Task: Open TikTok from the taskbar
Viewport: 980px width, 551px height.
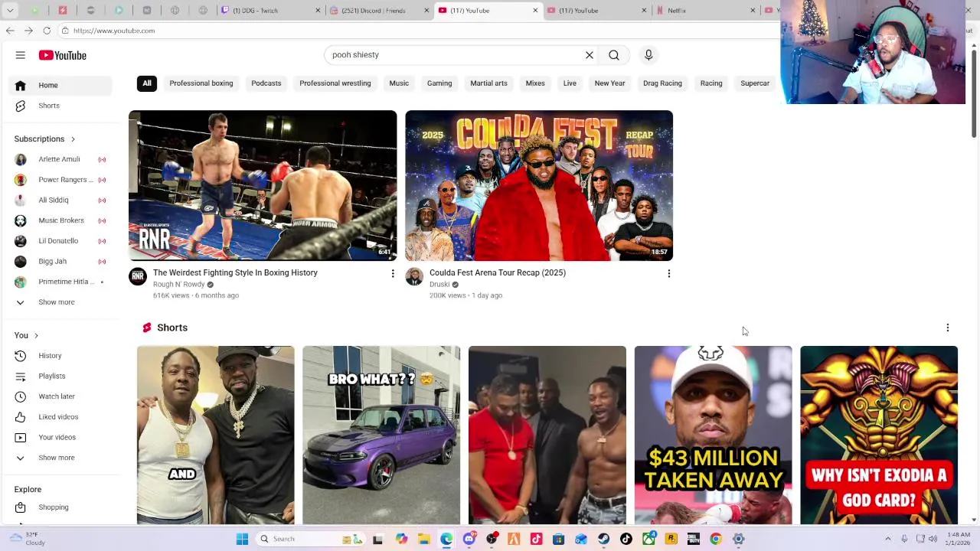Action: (626, 539)
